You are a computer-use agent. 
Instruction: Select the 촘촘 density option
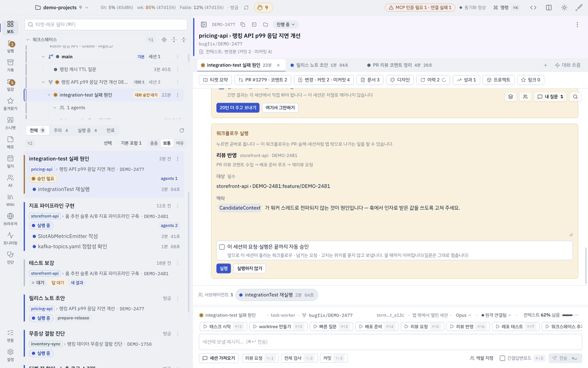click(x=154, y=143)
